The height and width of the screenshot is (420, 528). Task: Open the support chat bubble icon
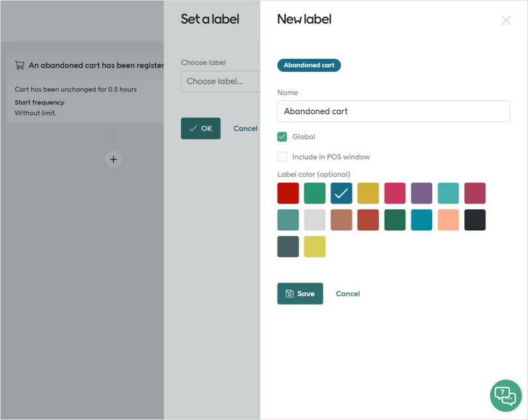coord(506,396)
